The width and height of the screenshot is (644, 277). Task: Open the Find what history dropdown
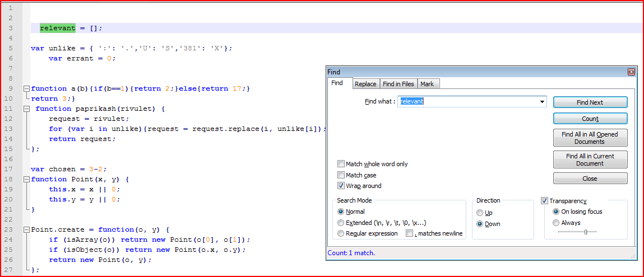coord(541,102)
